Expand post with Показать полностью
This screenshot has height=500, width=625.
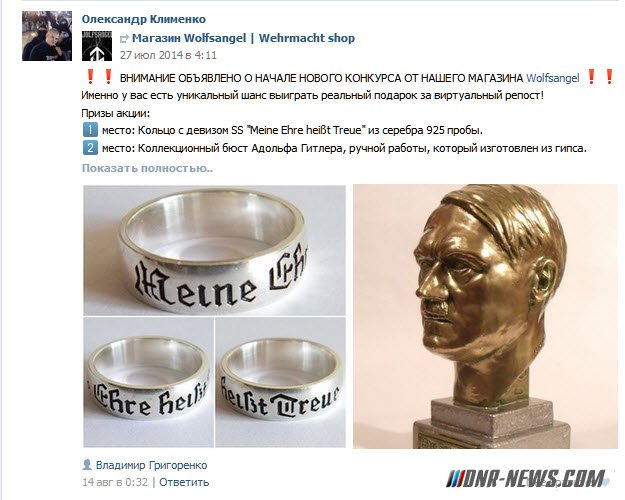pyautogui.click(x=147, y=168)
